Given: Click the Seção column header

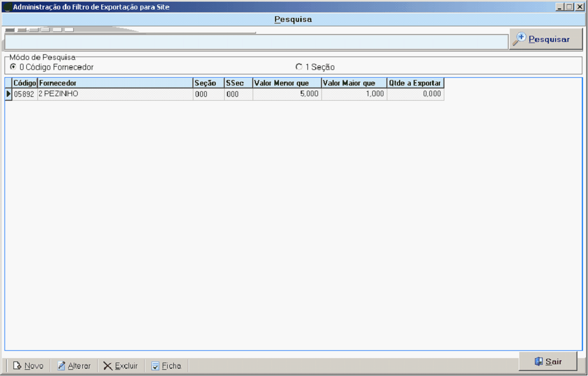Looking at the screenshot, I should click(208, 83).
